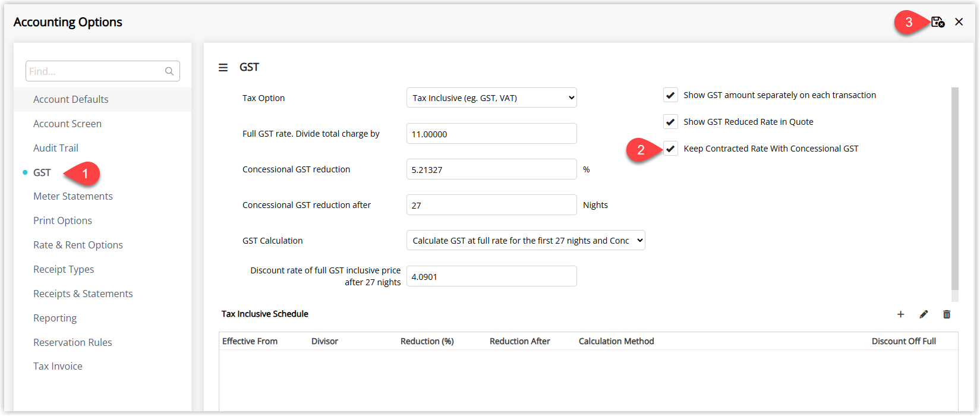980x416 pixels.
Task: Delete the Tax Inclusive Schedule entry
Action: tap(947, 314)
